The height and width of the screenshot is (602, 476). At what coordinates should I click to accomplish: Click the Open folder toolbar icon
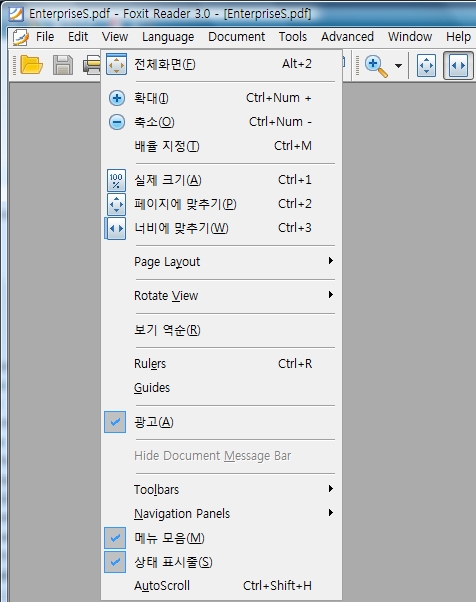coord(31,64)
